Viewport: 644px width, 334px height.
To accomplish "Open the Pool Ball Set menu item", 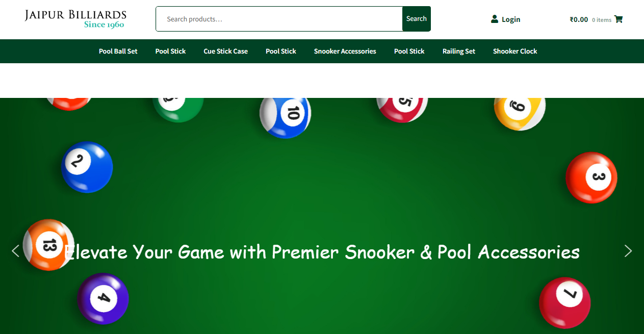I will point(118,51).
